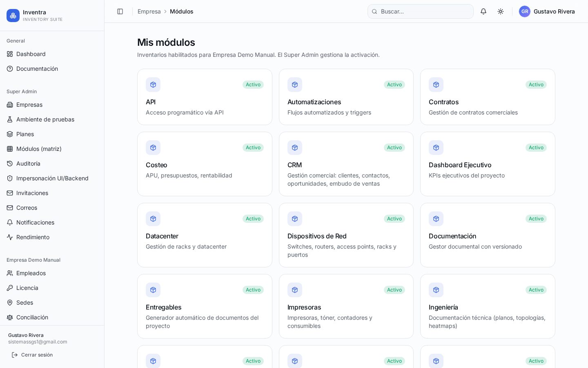Click the Entregables card title
The image size is (588, 368).
(163, 307)
